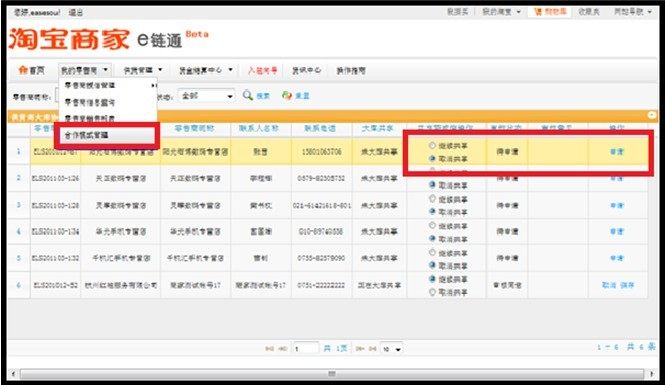Expand the 网站导航 dropdown in top bar

(x=650, y=12)
